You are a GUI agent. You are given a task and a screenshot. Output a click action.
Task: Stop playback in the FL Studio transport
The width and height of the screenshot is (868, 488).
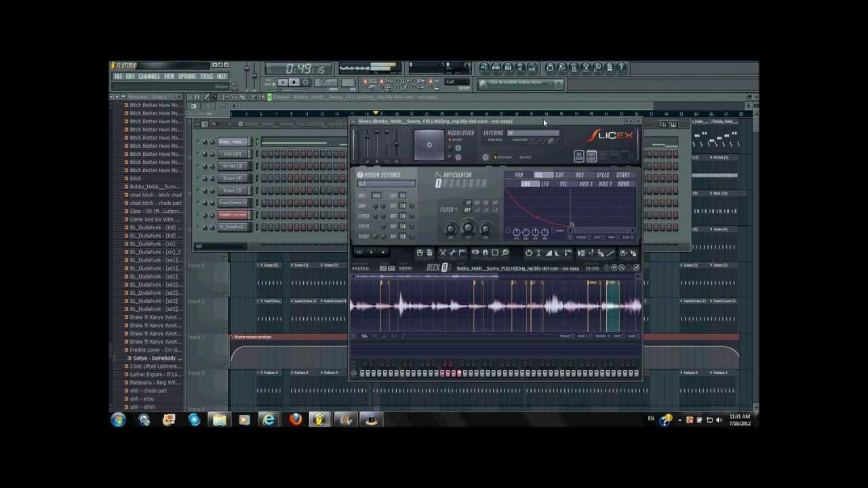[294, 83]
